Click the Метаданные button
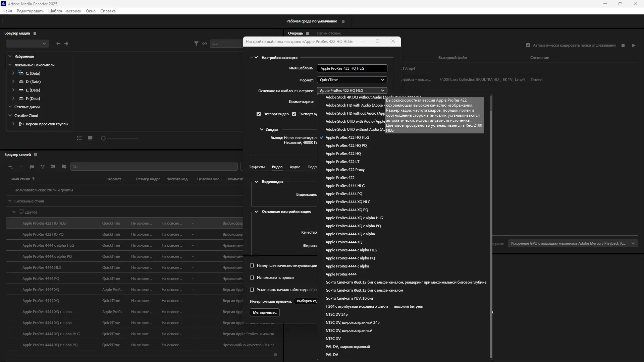Viewport: 644px width, 362px height. (265, 312)
